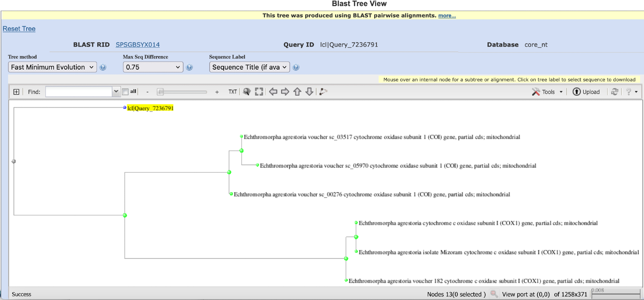Expand the Sequence Label dropdown
This screenshot has width=644, height=300.
[x=250, y=67]
